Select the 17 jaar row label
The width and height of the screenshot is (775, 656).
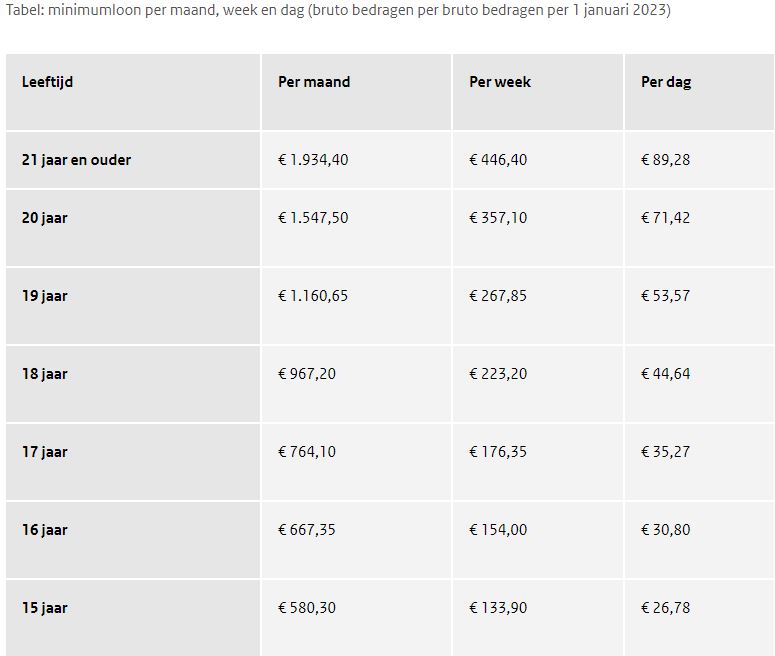coord(44,452)
